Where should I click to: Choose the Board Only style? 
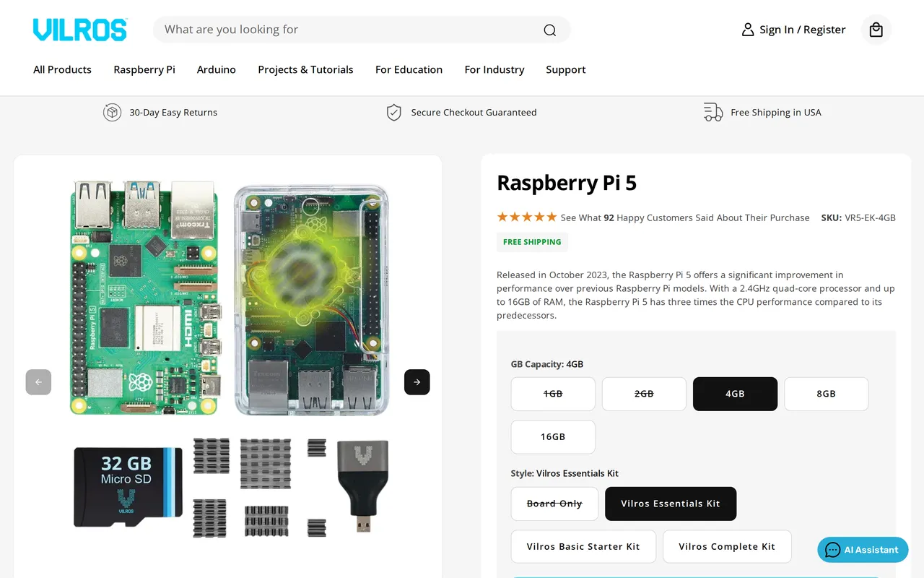pos(554,504)
